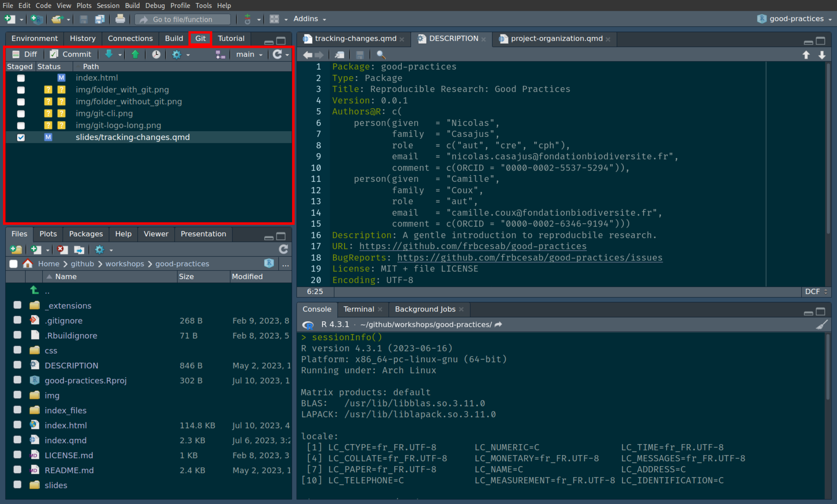Click the Git pull down-arrow icon
Image resolution: width=837 pixels, height=504 pixels.
(x=109, y=54)
